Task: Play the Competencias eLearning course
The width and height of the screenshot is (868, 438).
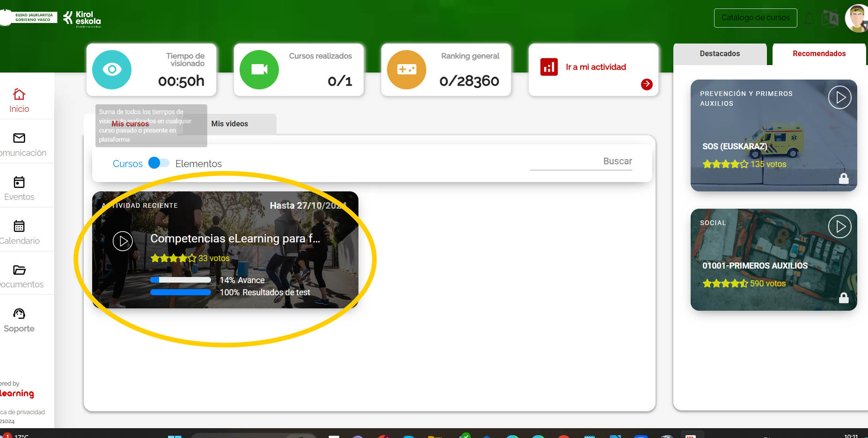Action: [123, 241]
